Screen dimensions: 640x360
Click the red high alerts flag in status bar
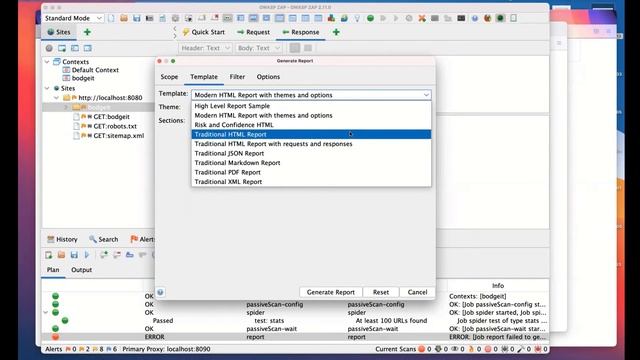click(68, 349)
